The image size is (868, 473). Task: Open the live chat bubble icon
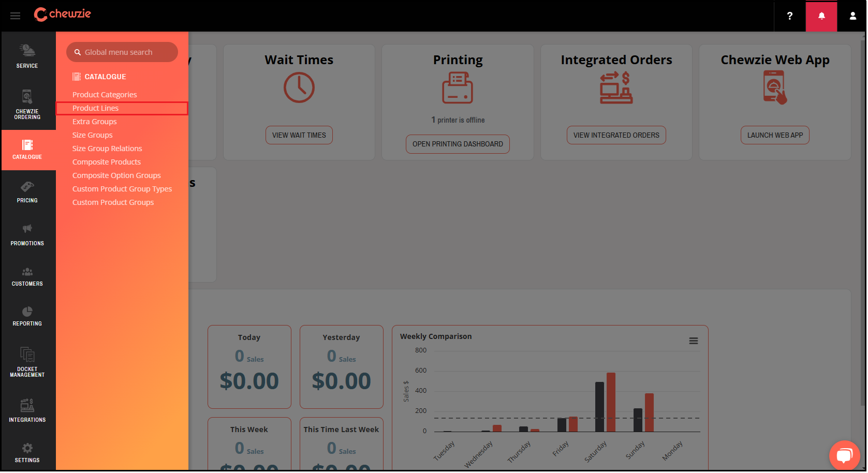pyautogui.click(x=844, y=455)
